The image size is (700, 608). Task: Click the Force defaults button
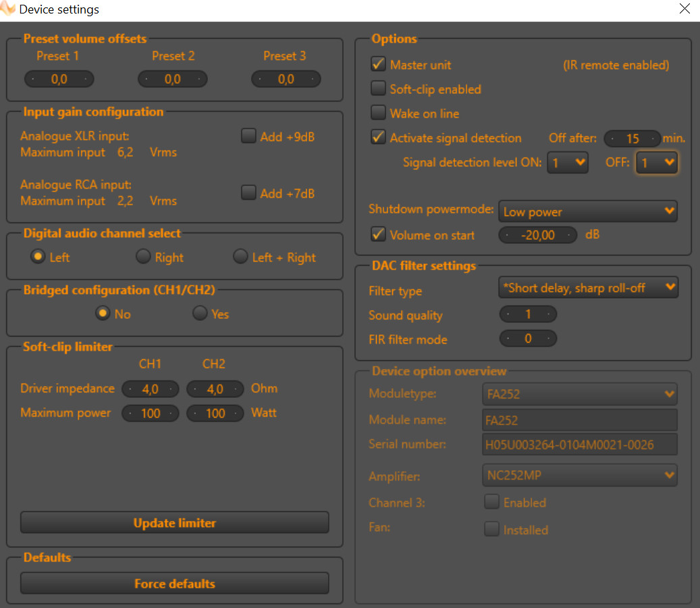[x=175, y=584]
